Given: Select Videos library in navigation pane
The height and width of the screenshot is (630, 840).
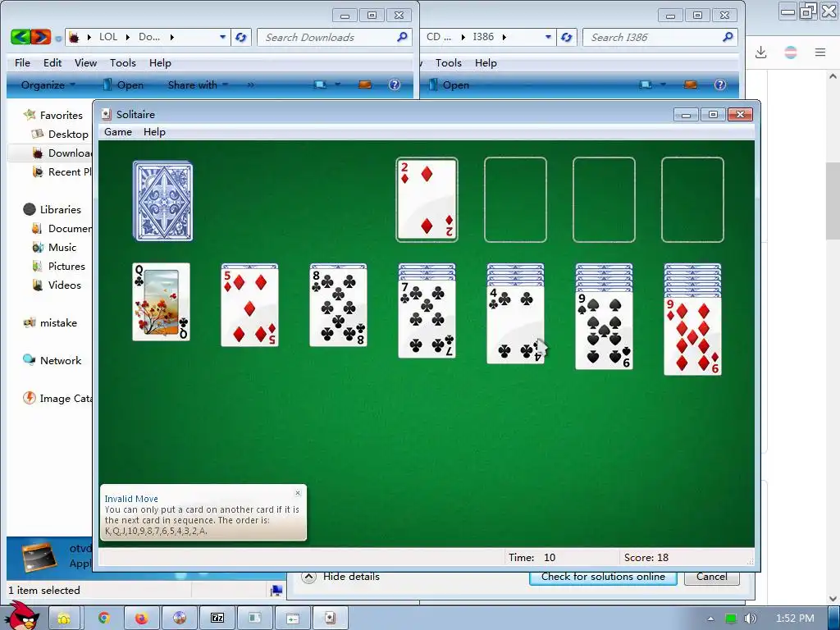Looking at the screenshot, I should [x=64, y=285].
